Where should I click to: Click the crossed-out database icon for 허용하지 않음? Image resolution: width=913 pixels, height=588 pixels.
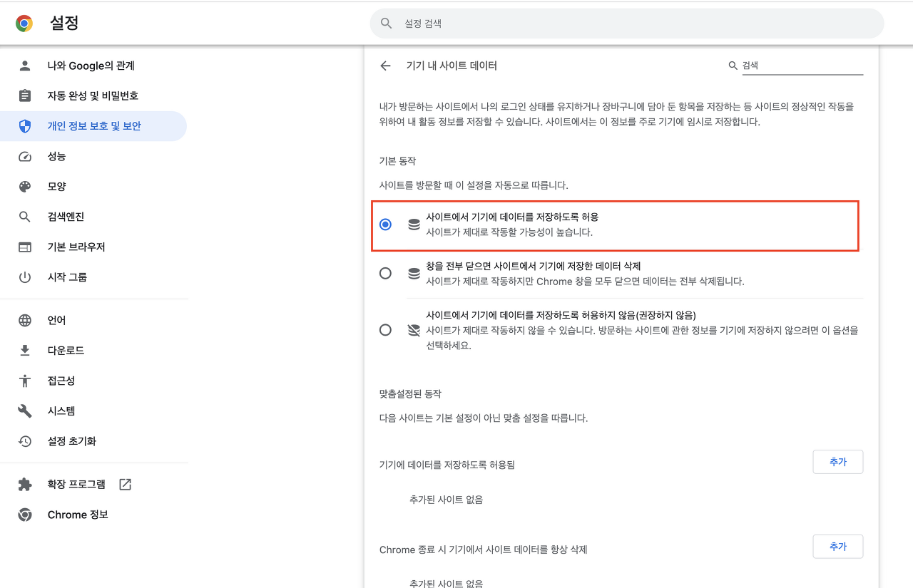[414, 330]
